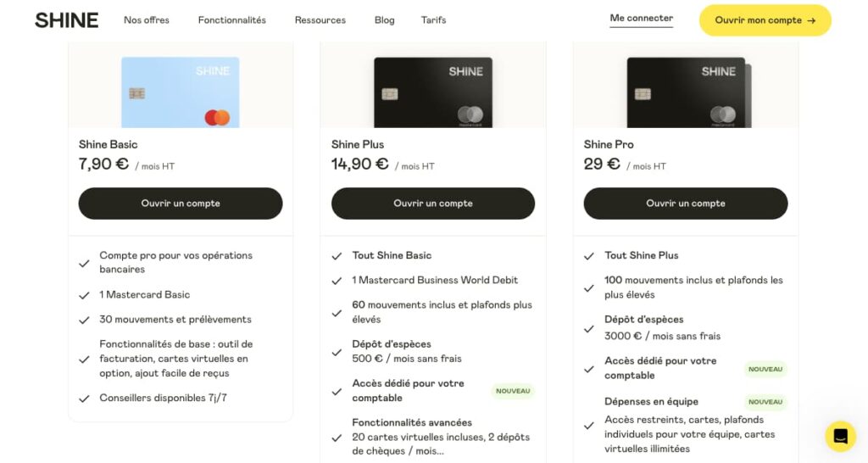Image resolution: width=868 pixels, height=463 pixels.
Task: Expand the Fonctionnalités navigation menu
Action: (231, 20)
